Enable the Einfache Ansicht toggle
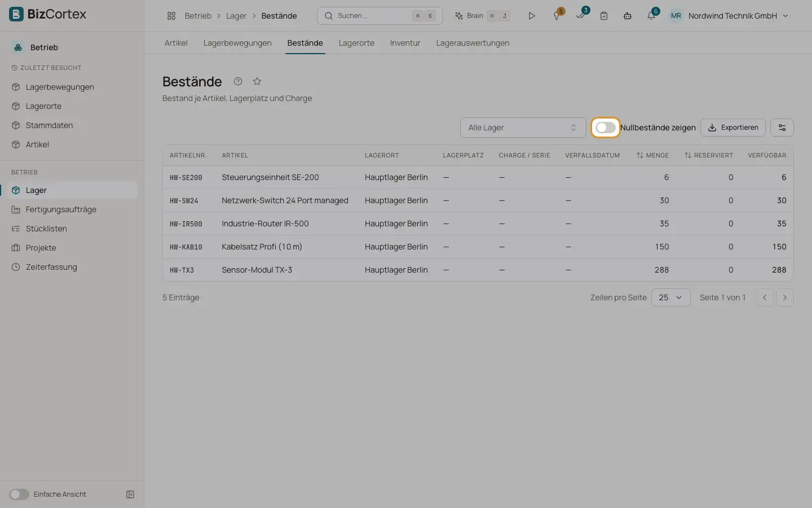The image size is (812, 508). (19, 494)
